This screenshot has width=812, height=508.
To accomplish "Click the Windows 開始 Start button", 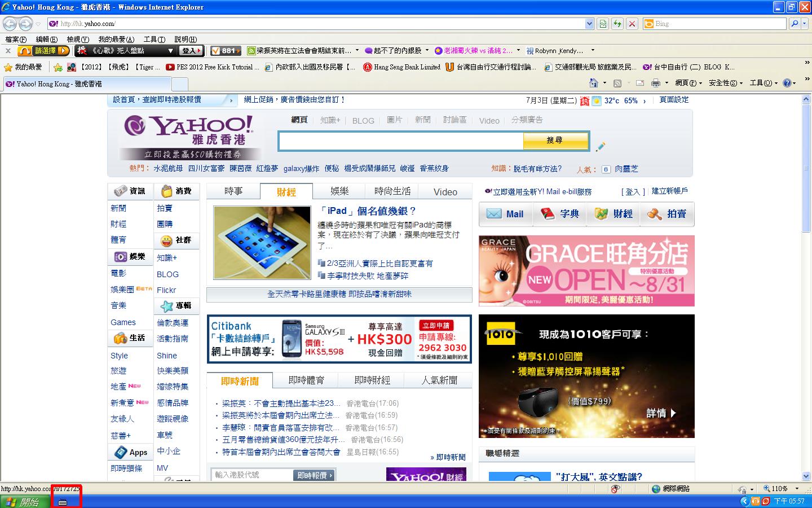I will pos(24,502).
